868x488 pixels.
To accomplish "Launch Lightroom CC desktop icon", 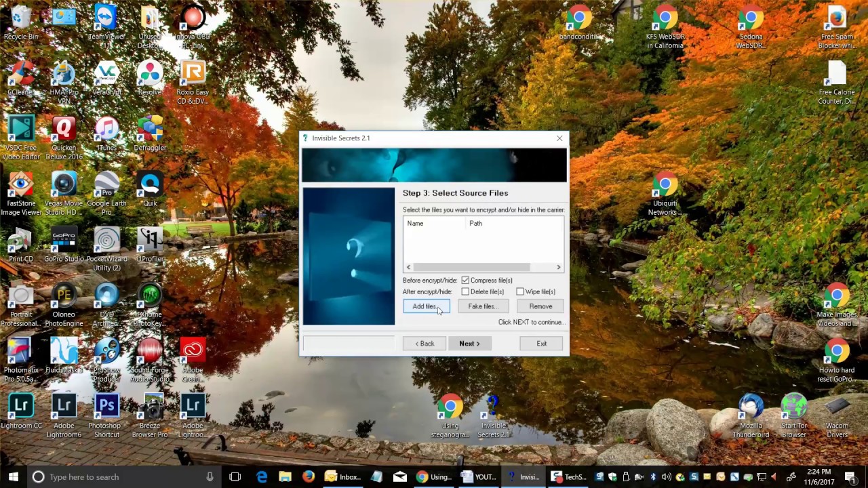I will click(x=21, y=412).
